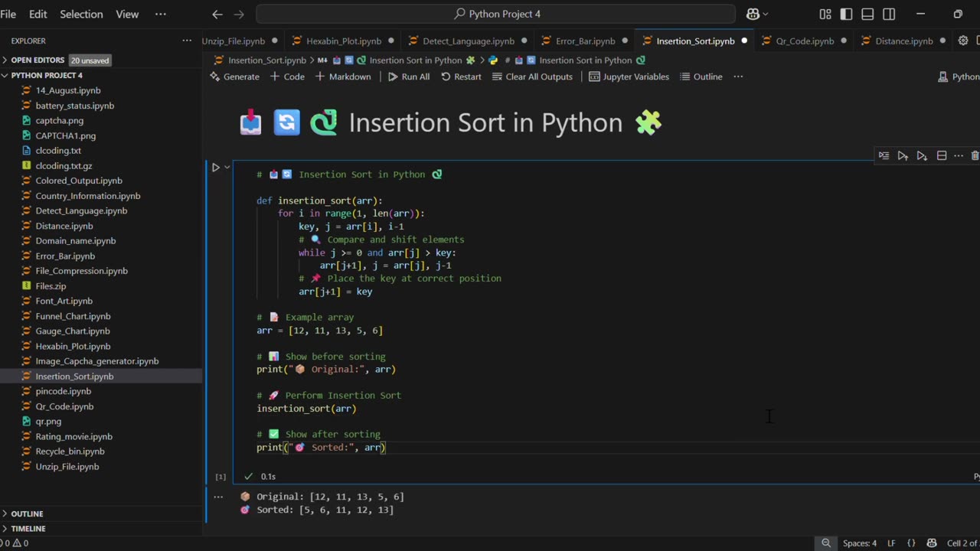Change indentation Spaces: 4
This screenshot has height=551, width=980.
point(860,543)
